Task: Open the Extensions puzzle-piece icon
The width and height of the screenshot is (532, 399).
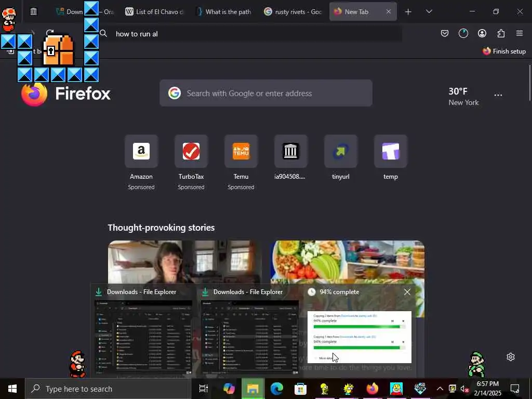Action: [x=501, y=33]
